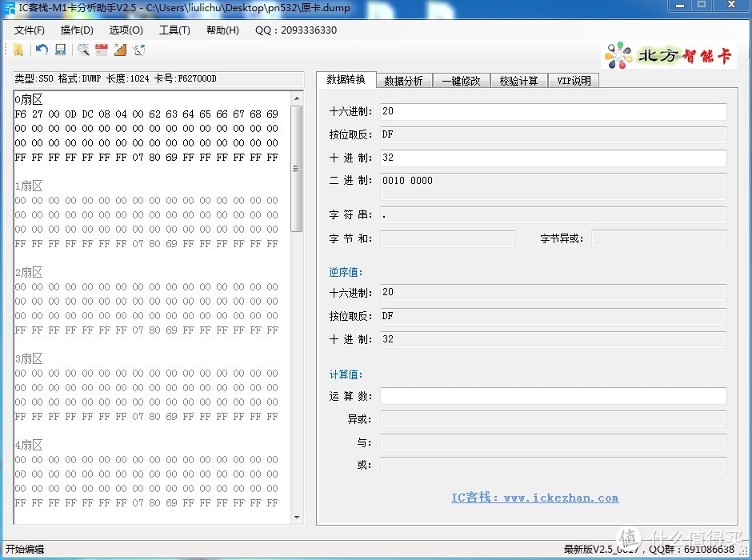The height and width of the screenshot is (560, 752).
Task: Switch to the 一键修改 tab
Action: tap(462, 81)
